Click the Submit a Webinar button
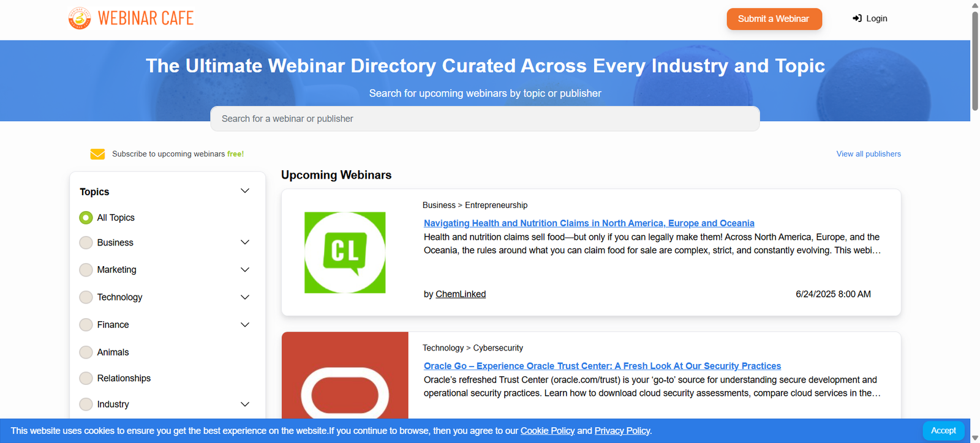 click(774, 19)
